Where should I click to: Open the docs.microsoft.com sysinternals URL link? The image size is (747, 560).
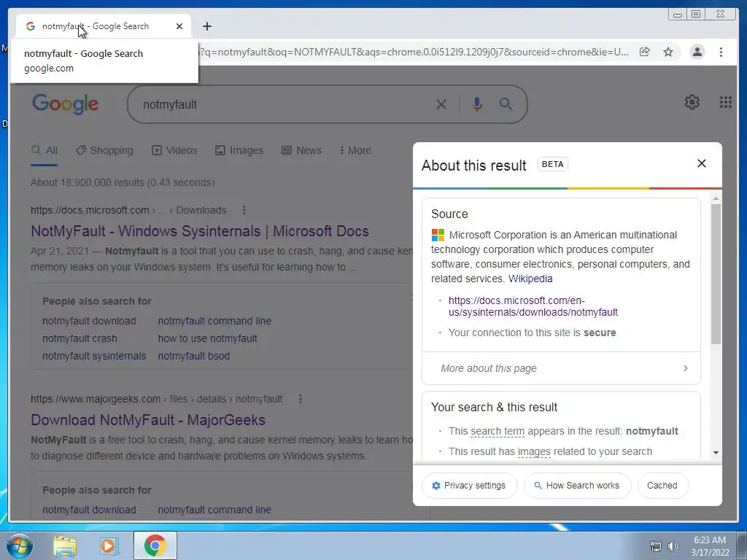pyautogui.click(x=533, y=306)
